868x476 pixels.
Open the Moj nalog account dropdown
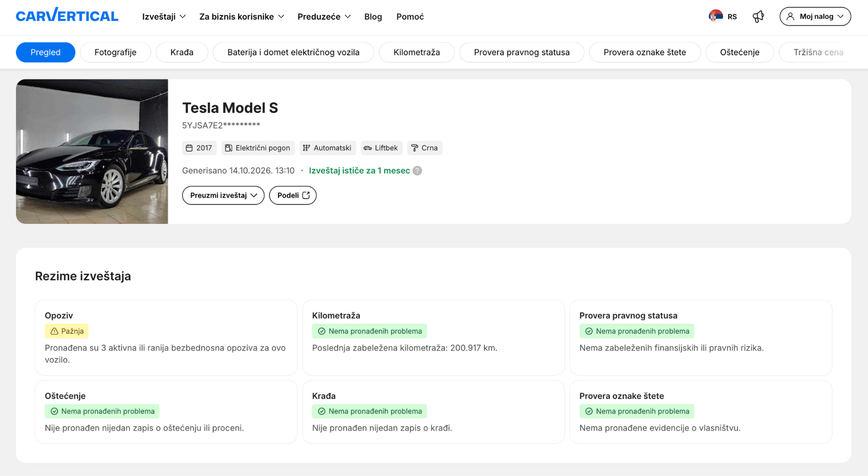(815, 16)
